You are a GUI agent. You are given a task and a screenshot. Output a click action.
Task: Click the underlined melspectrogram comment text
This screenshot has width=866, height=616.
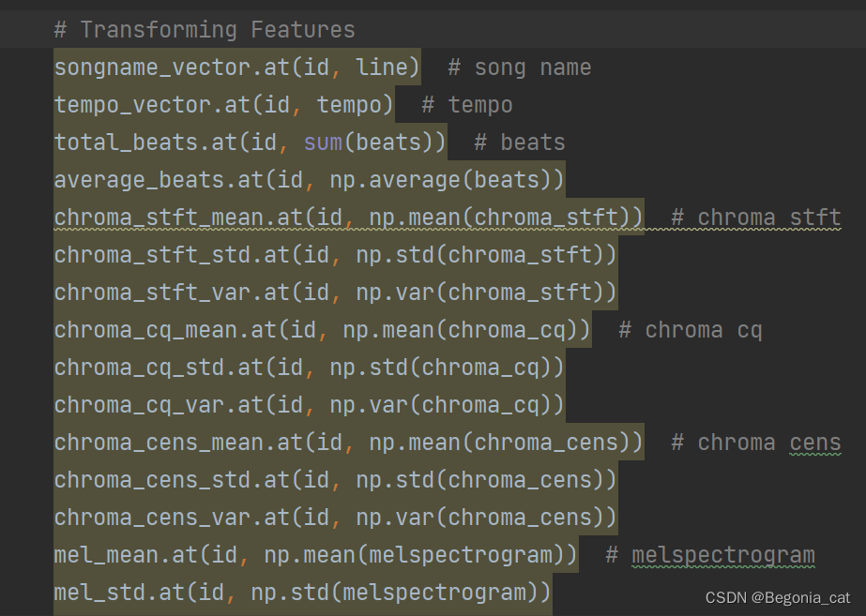(x=722, y=554)
